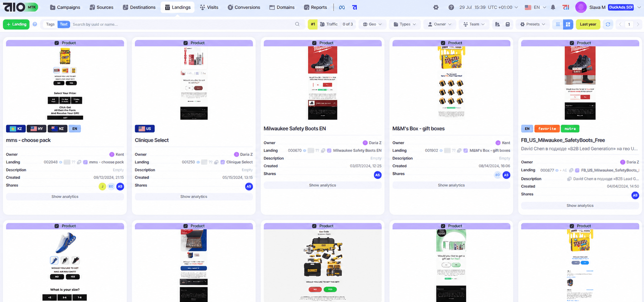This screenshot has width=644, height=302.
Task: Open the Owner filter dropdown
Action: tap(440, 24)
